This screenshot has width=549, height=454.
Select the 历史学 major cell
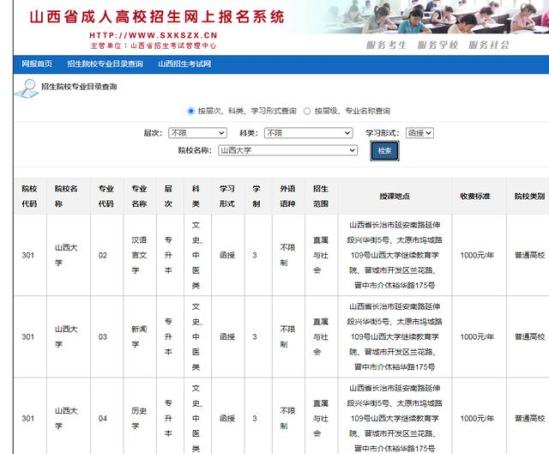(x=139, y=418)
